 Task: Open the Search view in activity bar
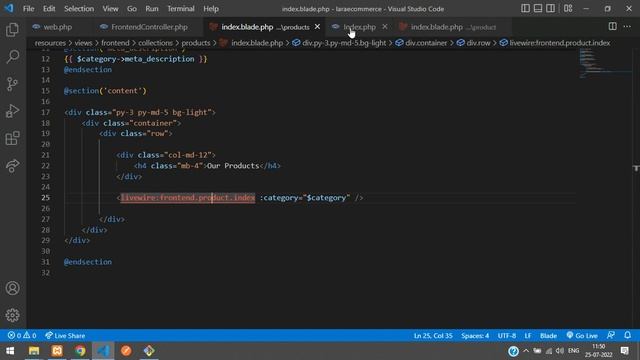click(x=12, y=56)
